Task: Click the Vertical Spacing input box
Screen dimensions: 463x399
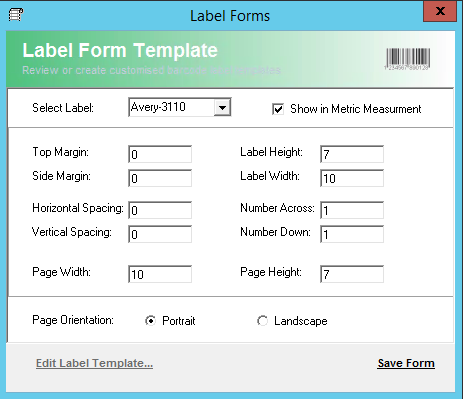Action: tap(160, 234)
